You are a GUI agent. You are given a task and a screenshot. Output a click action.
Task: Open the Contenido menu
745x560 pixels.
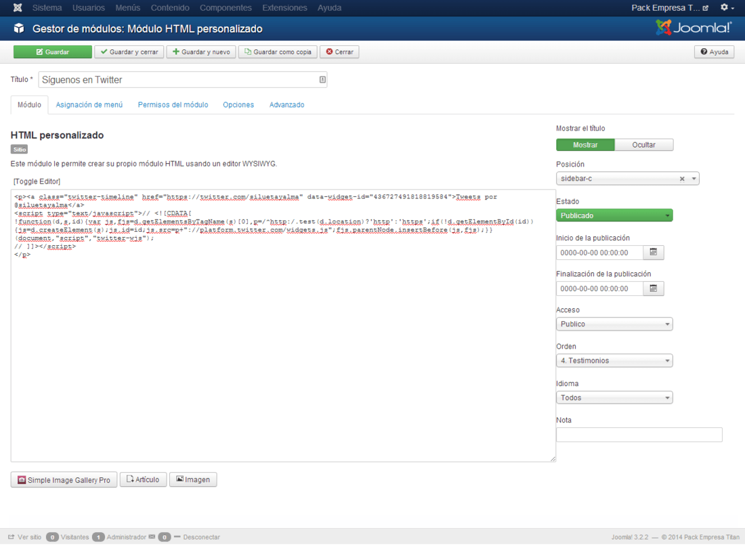[x=170, y=7]
